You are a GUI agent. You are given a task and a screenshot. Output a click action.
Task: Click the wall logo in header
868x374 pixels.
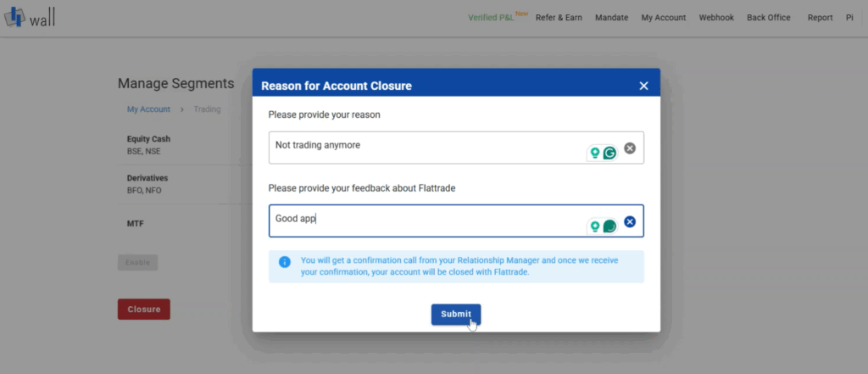[29, 18]
